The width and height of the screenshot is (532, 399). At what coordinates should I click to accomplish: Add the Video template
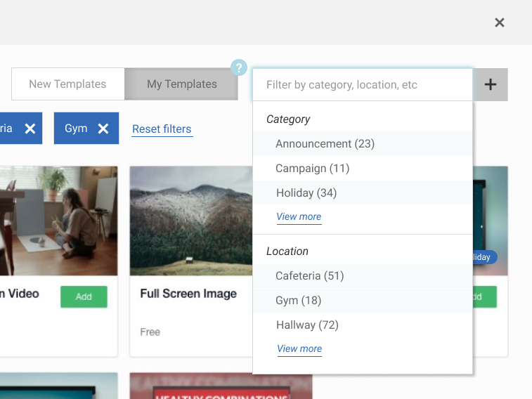pyautogui.click(x=84, y=297)
